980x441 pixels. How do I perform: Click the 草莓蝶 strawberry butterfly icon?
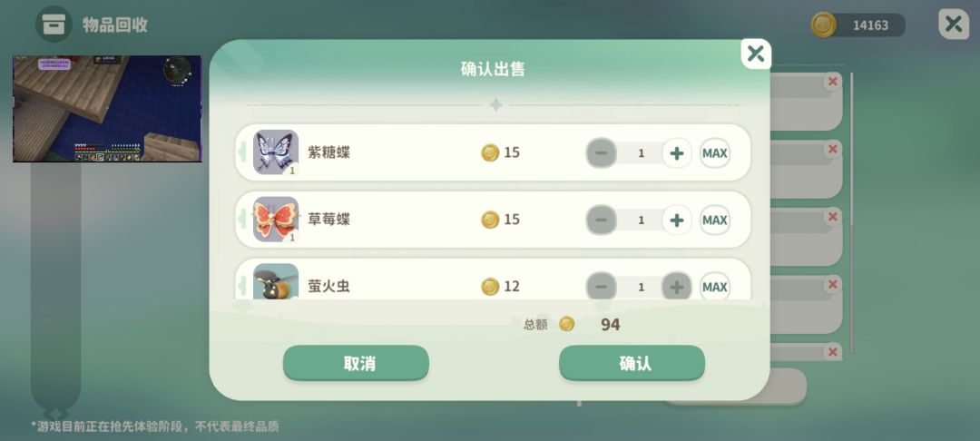click(276, 220)
